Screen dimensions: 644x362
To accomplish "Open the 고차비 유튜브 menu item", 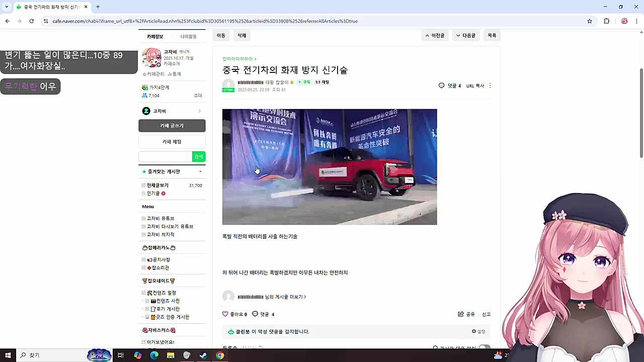I will point(160,219).
